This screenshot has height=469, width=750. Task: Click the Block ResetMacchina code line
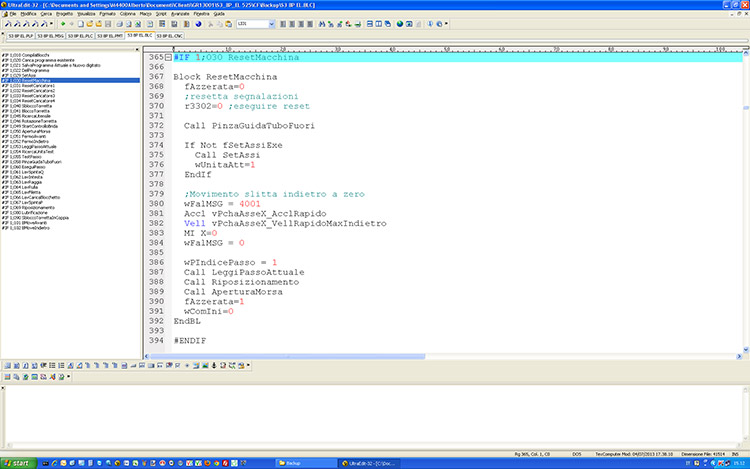[225, 77]
